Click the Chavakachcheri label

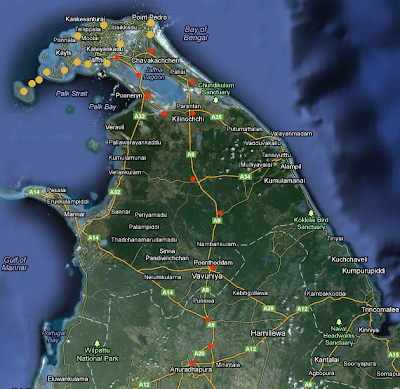point(155,61)
